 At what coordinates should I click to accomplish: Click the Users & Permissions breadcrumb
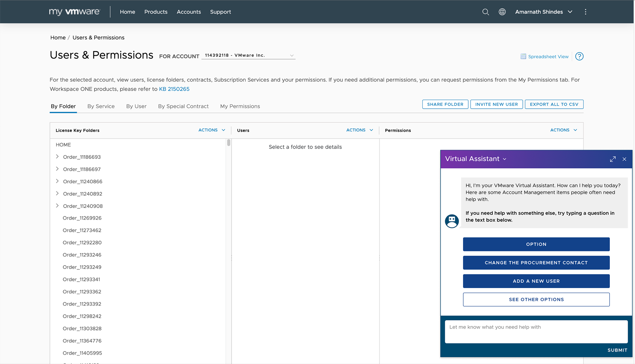coord(99,38)
